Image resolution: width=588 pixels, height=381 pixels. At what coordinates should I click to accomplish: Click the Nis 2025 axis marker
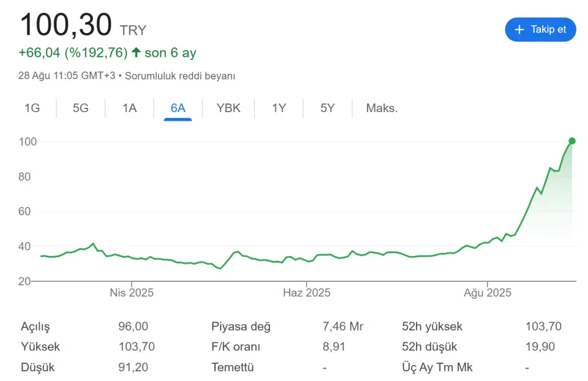click(132, 293)
